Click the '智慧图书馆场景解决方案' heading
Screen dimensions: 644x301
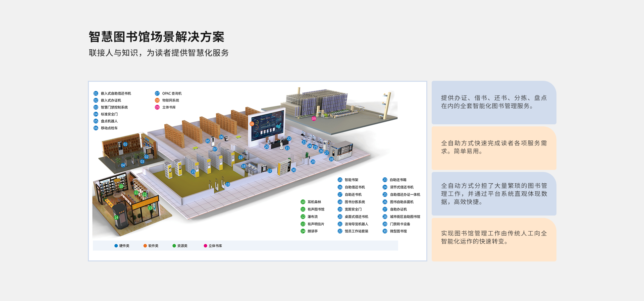coord(156,37)
